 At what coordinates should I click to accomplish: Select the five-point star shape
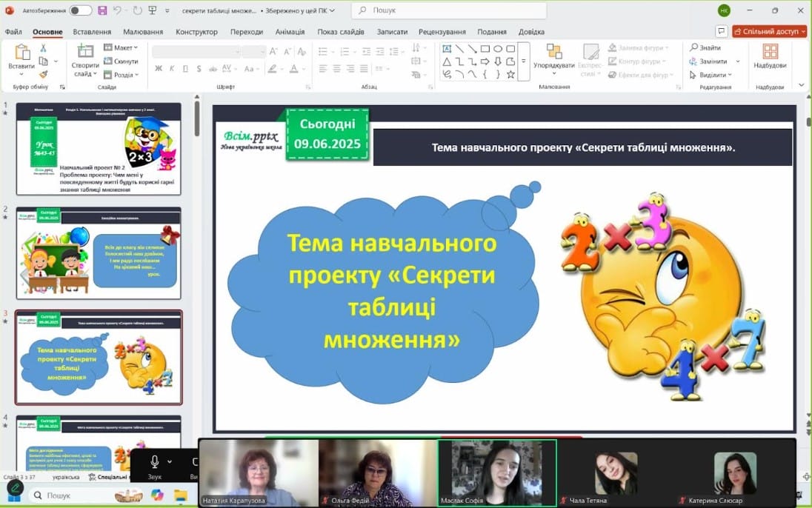point(510,75)
